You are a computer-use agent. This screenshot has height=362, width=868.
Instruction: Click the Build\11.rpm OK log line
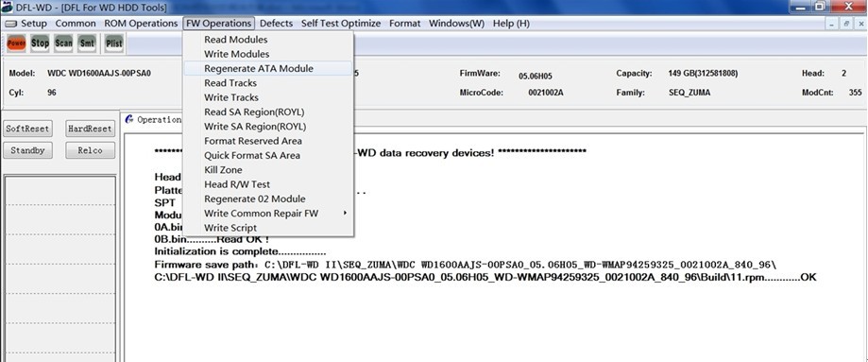click(485, 277)
